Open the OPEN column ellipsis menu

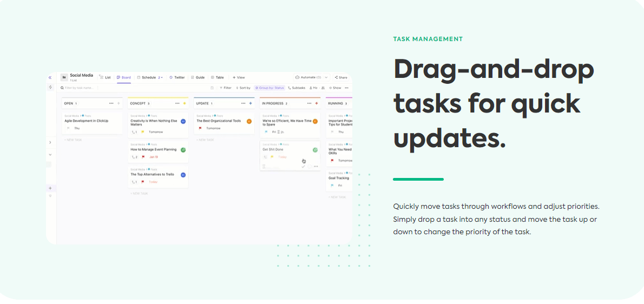(111, 103)
